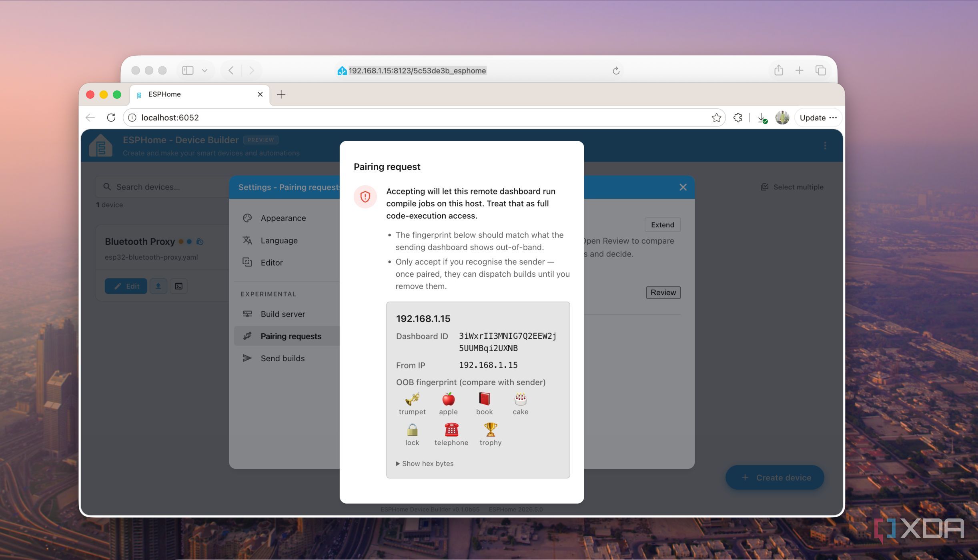978x560 pixels.
Task: Click Edit on Bluetooth Proxy card
Action: [126, 286]
